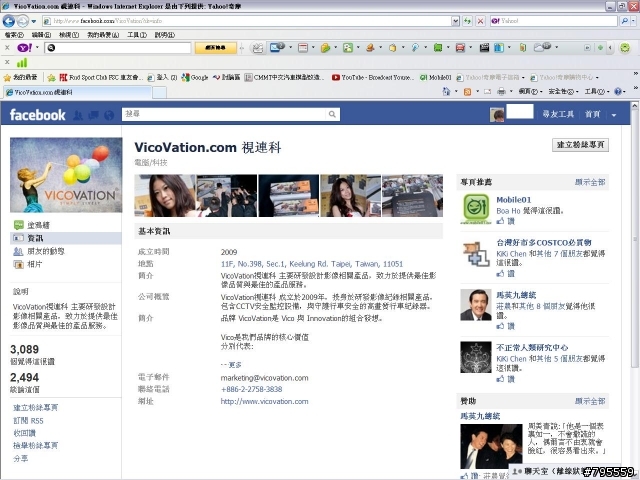
Task: Open the 說明 menu
Action: pyautogui.click(x=164, y=35)
